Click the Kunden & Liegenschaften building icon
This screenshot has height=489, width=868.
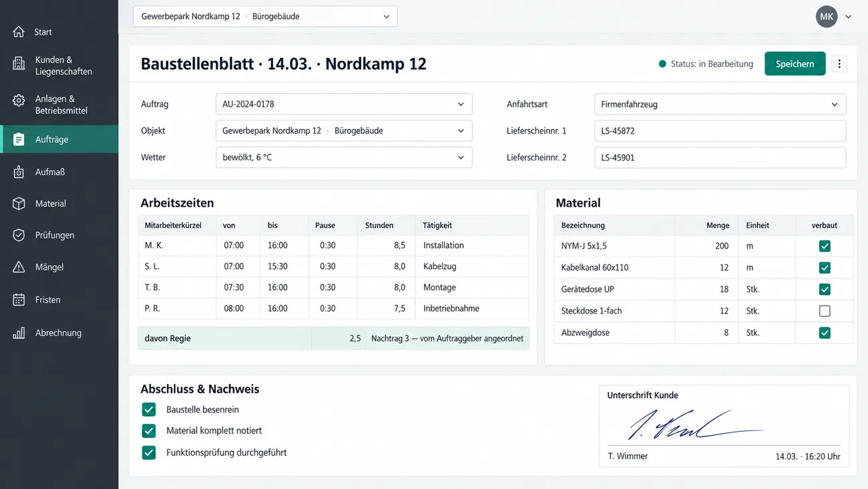point(19,64)
